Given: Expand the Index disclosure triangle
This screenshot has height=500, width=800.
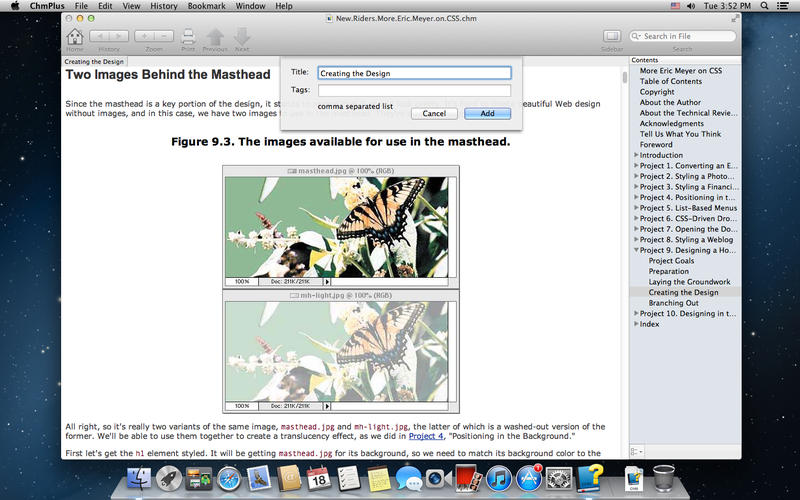Looking at the screenshot, I should tap(636, 324).
